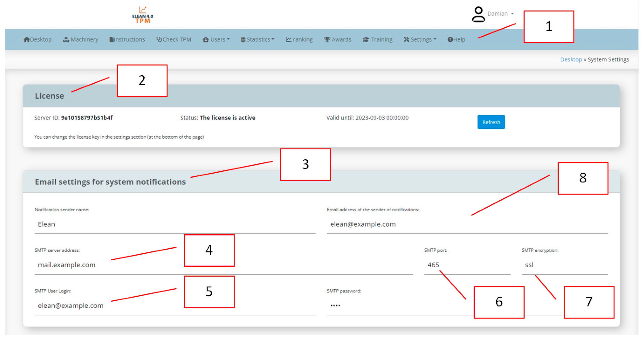Click the Awards trophy icon

pos(327,40)
